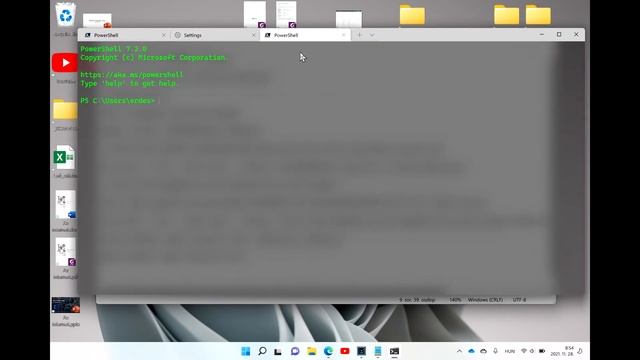Open blue OneDrive tray icon
This screenshot has width=640, height=360.
click(471, 351)
